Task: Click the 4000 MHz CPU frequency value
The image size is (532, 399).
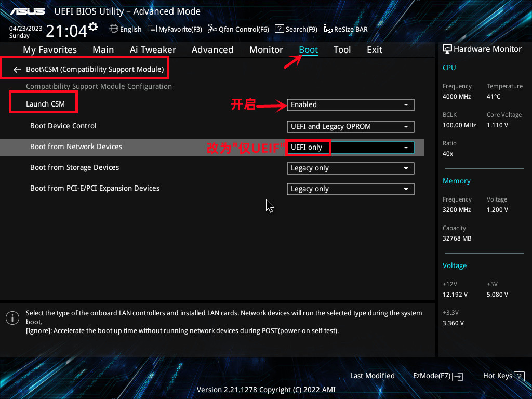Action: tap(456, 97)
